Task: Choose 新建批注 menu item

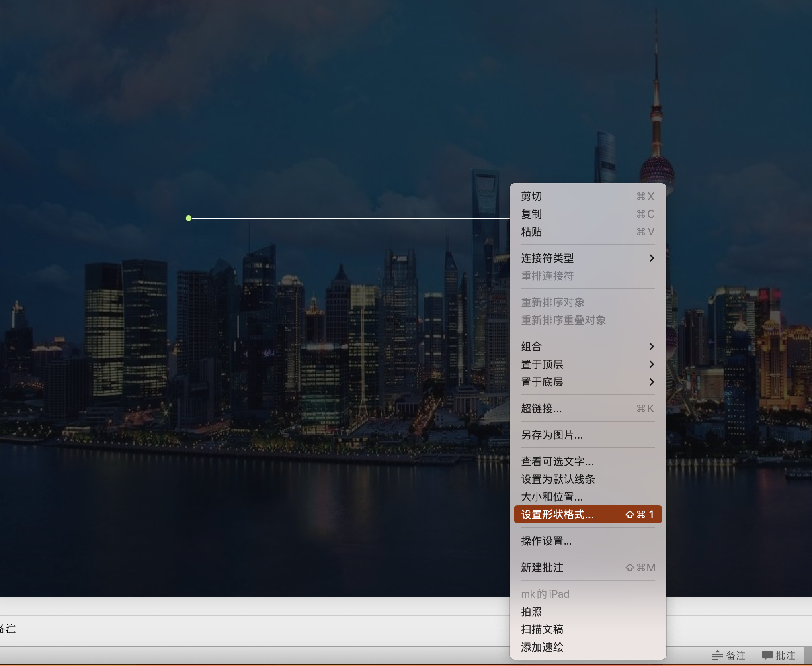Action: [542, 568]
